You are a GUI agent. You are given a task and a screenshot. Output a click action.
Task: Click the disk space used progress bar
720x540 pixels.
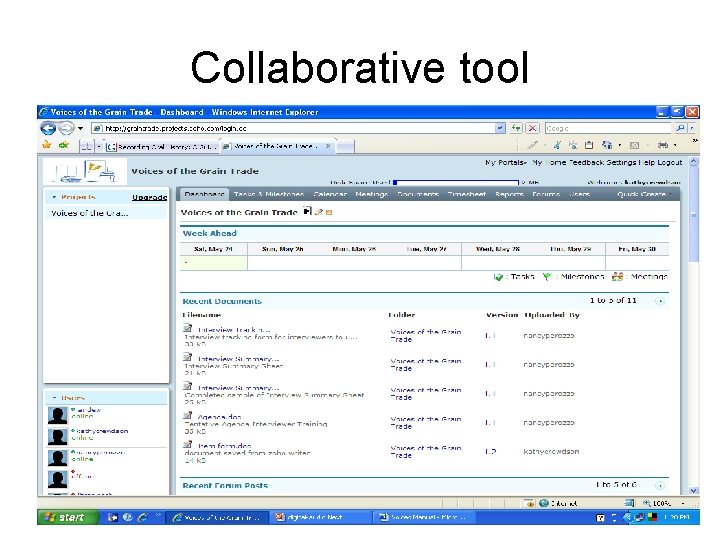coord(456,183)
